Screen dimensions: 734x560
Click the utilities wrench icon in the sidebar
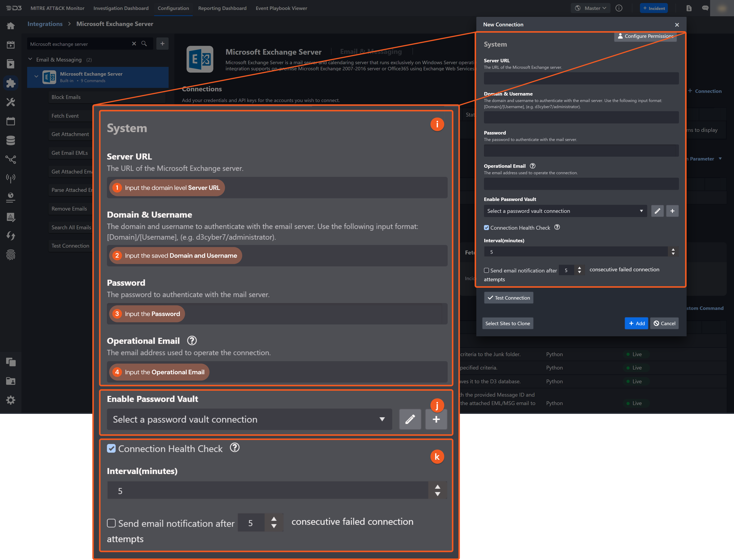pos(11,102)
